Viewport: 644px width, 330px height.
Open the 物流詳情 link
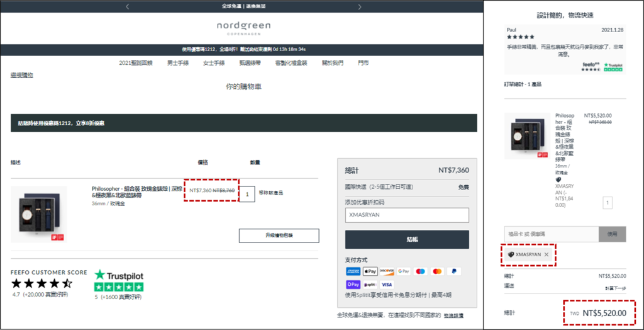[x=453, y=316]
